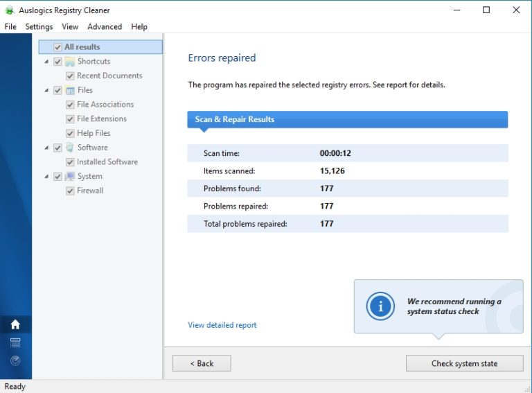Image resolution: width=532 pixels, height=393 pixels.
Task: Open the View menu
Action: [x=70, y=26]
